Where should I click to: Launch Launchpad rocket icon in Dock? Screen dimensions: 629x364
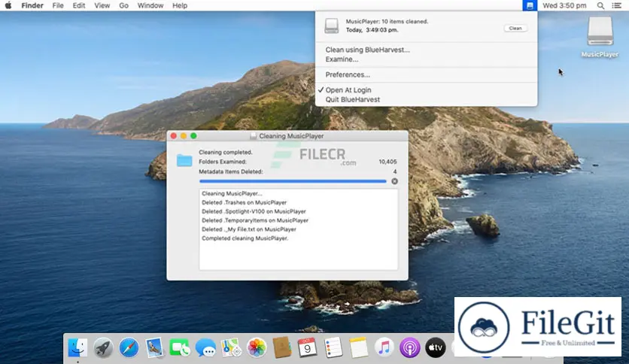point(103,347)
